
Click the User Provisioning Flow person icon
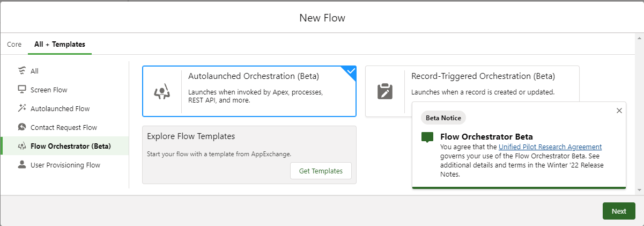22,165
